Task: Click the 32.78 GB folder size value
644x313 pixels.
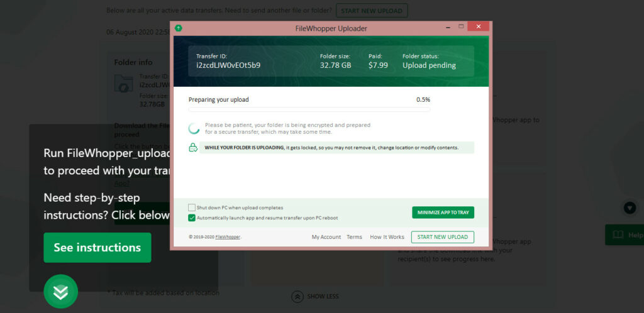Action: (x=336, y=65)
